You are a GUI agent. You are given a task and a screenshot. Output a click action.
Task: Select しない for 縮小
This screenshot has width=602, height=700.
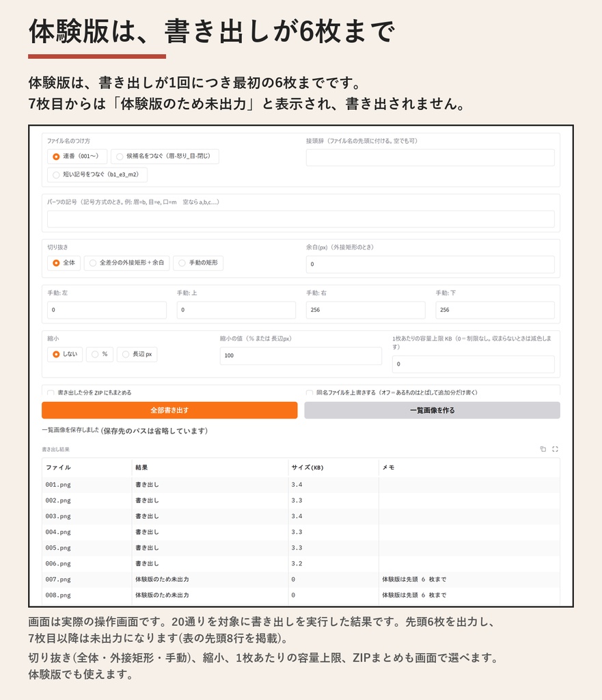tap(65, 355)
